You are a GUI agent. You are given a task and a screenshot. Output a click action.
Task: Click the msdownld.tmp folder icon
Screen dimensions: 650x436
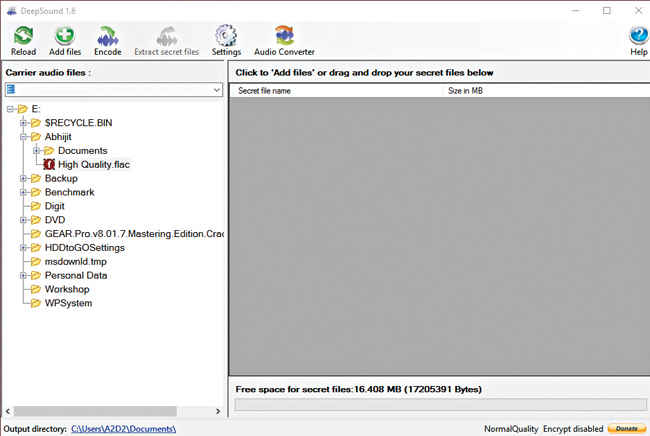[x=36, y=262]
